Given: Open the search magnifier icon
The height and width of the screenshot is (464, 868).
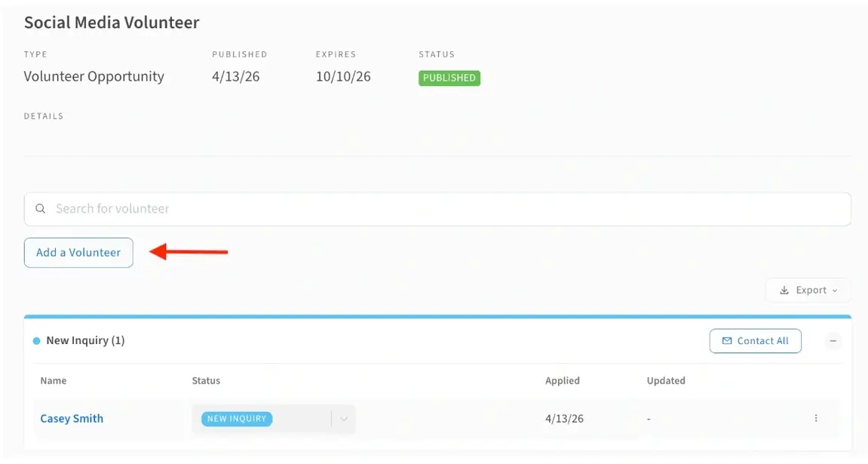Looking at the screenshot, I should pos(41,208).
